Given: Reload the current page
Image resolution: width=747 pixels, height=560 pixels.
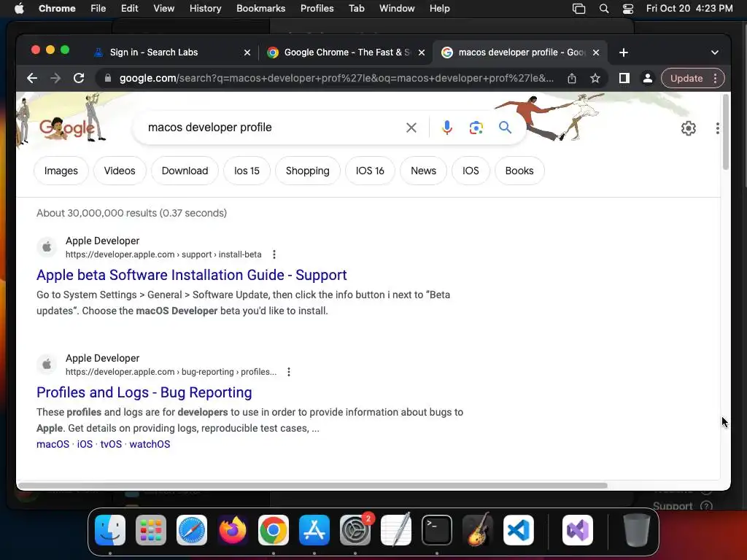Looking at the screenshot, I should [79, 78].
